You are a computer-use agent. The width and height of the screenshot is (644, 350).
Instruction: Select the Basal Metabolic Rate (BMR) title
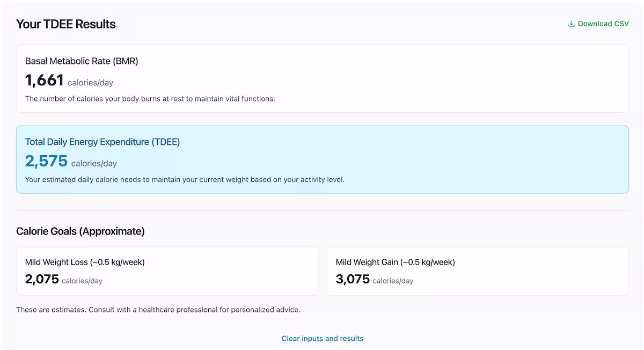point(82,61)
